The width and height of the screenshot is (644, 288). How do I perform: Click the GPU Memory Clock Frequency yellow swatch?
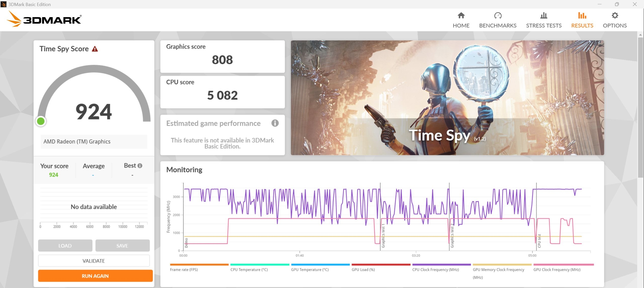pyautogui.click(x=502, y=265)
